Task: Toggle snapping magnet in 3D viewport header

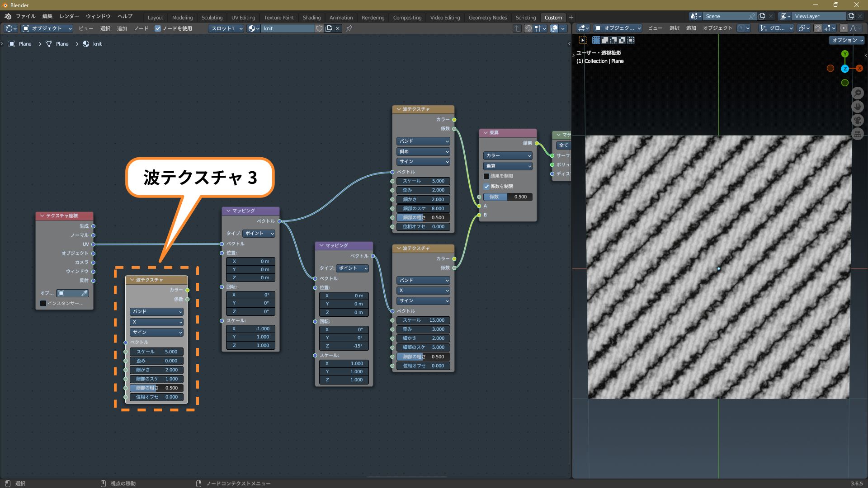Action: 818,28
